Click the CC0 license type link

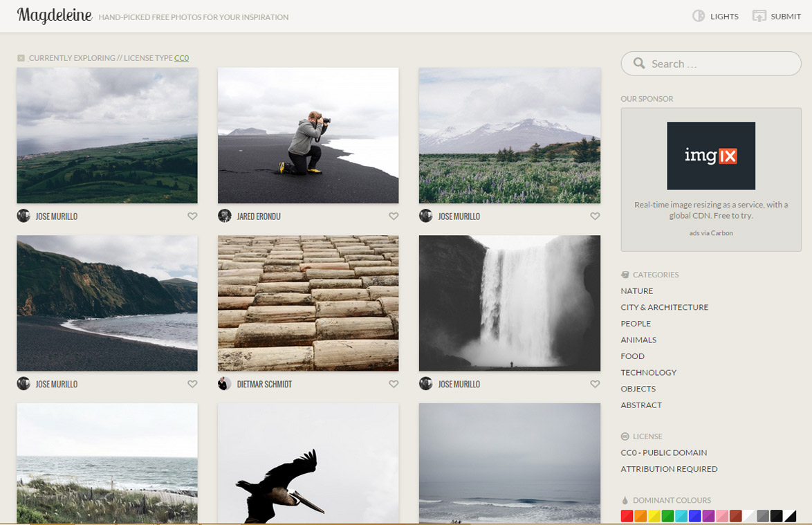(x=181, y=58)
